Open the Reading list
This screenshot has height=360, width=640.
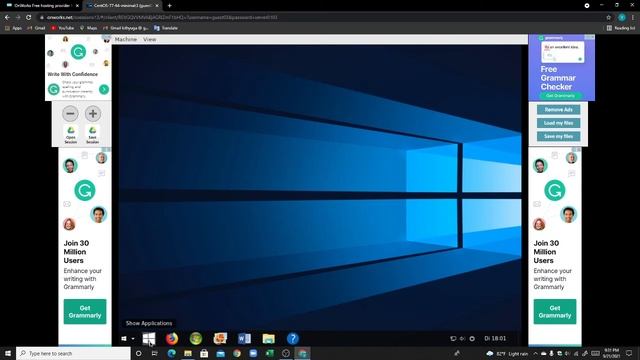coord(621,28)
